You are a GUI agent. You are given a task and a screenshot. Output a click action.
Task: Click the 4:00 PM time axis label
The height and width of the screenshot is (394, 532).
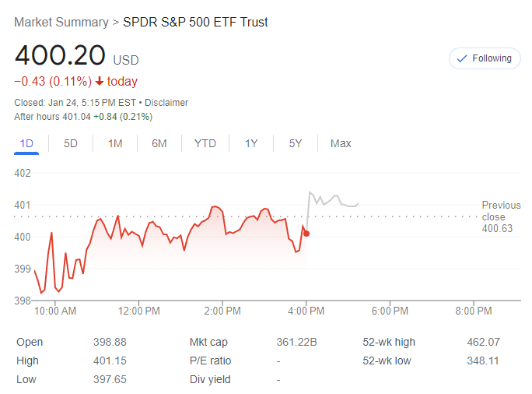pos(306,311)
